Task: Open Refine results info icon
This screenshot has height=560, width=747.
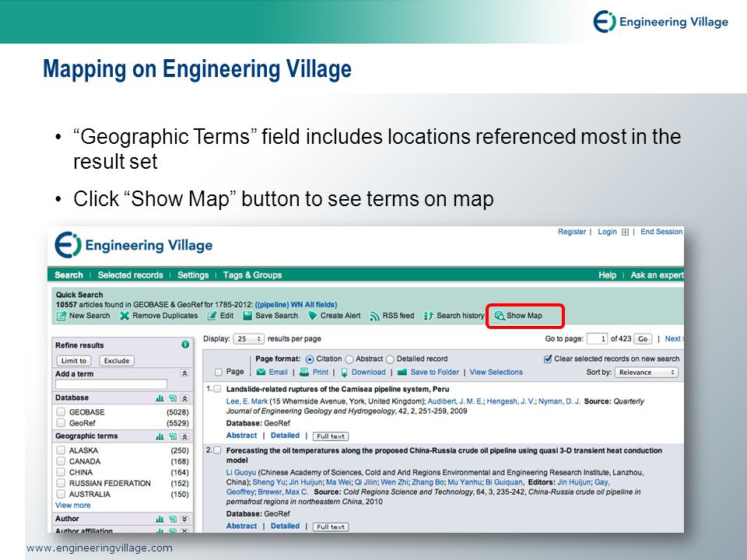Action: (x=185, y=345)
